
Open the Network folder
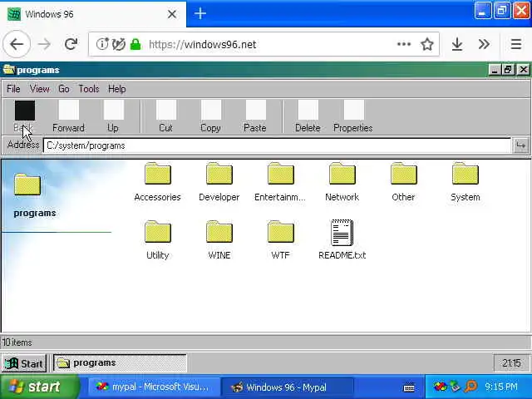pos(342,182)
